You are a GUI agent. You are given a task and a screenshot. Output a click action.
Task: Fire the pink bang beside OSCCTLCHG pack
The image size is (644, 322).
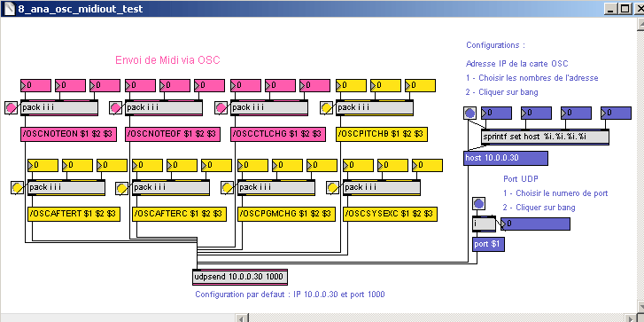221,107
